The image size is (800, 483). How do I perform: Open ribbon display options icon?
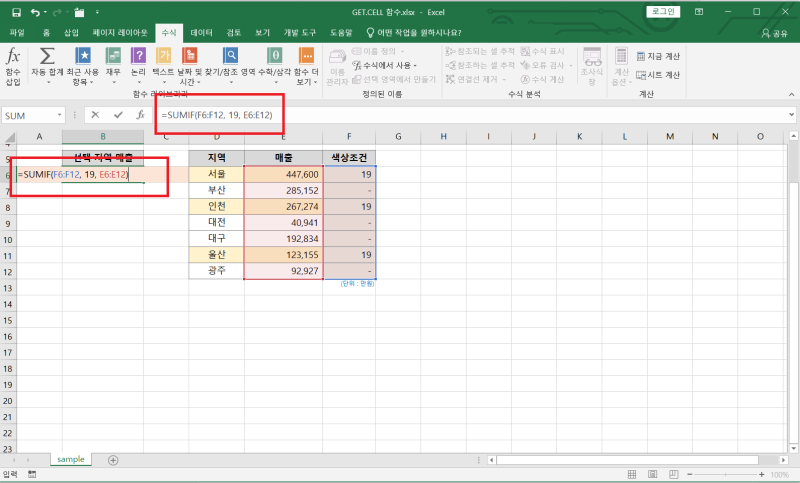(x=699, y=12)
